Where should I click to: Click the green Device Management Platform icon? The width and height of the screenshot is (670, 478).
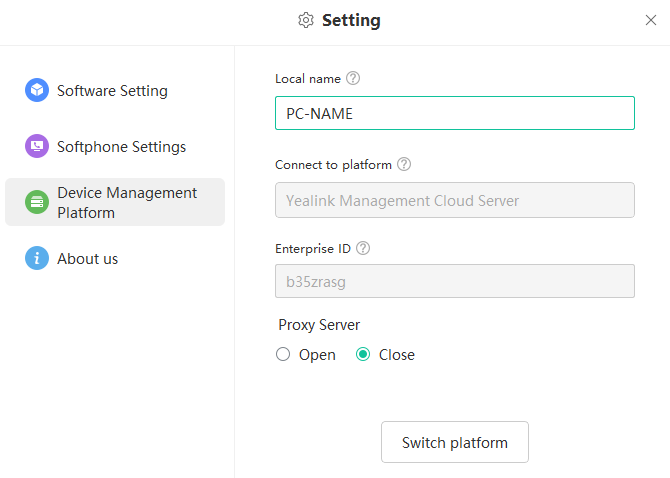(x=37, y=202)
